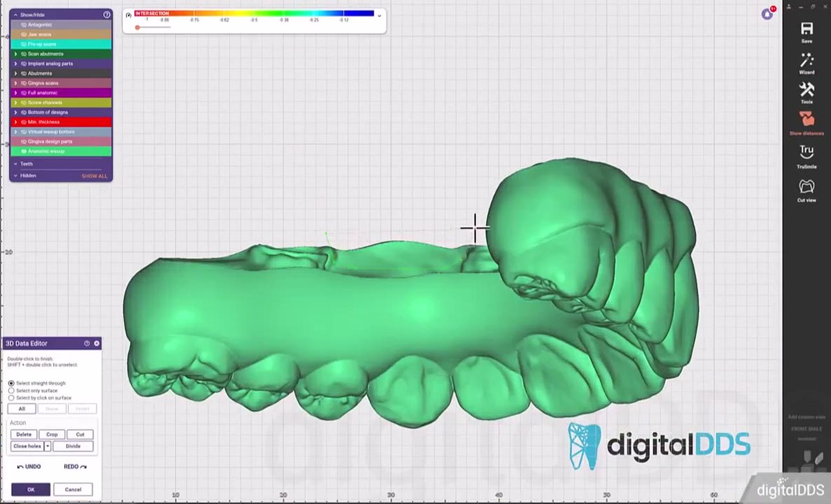Toggle the Screw channels eye icon

point(24,102)
